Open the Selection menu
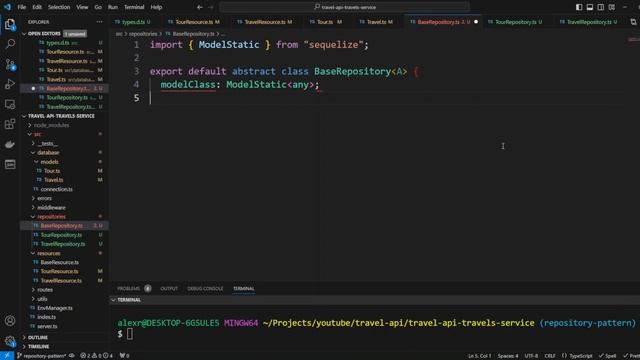The image size is (640, 360). tap(59, 7)
